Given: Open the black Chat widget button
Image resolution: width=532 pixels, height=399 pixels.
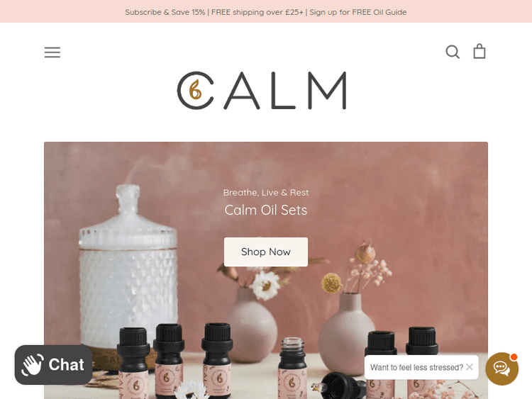Looking at the screenshot, I should tap(53, 365).
